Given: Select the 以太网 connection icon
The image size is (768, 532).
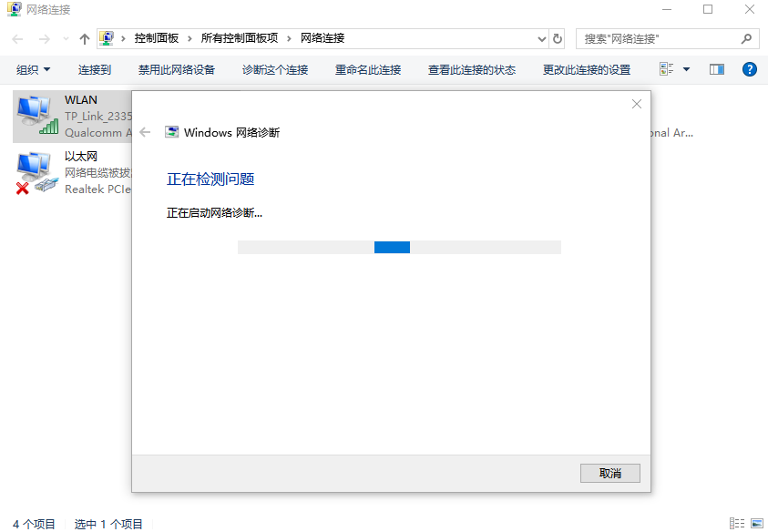Looking at the screenshot, I should point(36,172).
